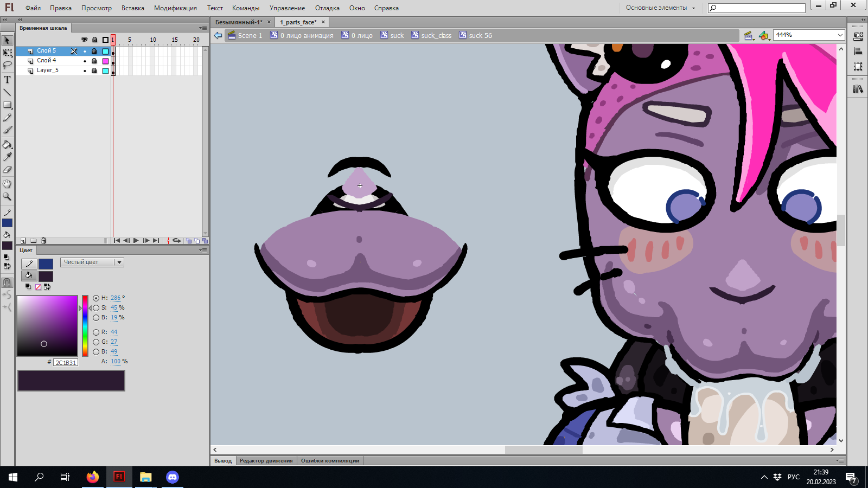
Task: Select the R red radio button
Action: (96, 332)
